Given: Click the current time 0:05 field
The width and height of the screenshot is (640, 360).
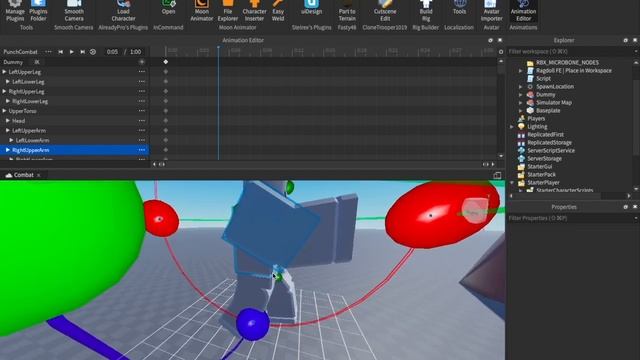Looking at the screenshot, I should [x=112, y=52].
